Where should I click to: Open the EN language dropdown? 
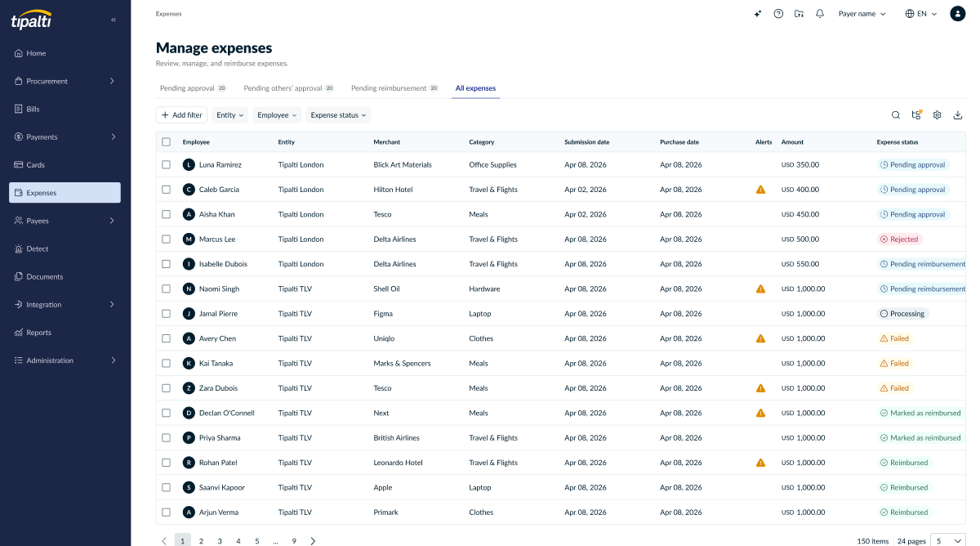921,14
